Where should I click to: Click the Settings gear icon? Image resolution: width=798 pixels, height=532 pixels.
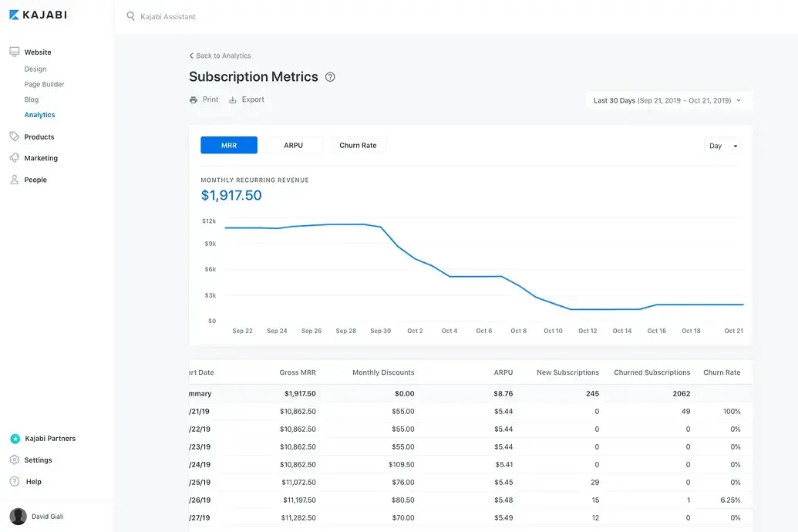[15, 460]
